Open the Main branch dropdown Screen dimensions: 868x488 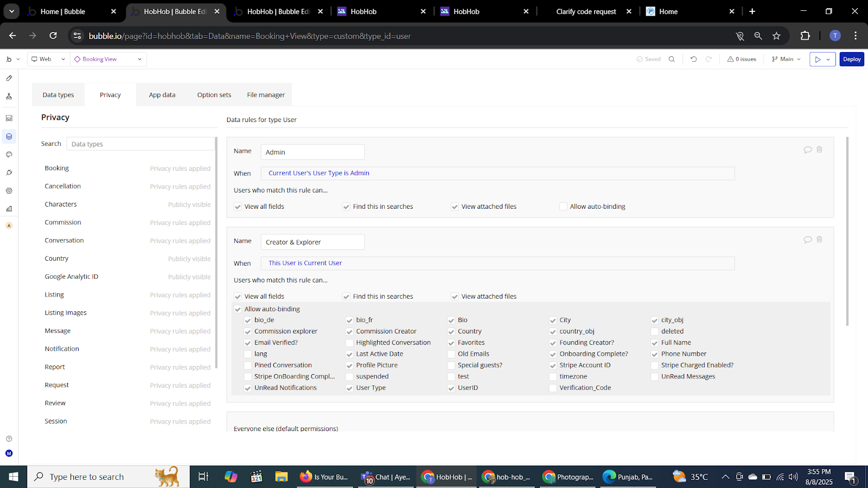coord(786,59)
